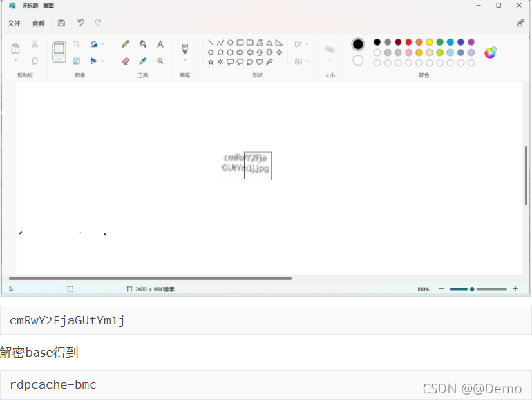Click the 2600 × 1600 canvas size
The width and height of the screenshot is (532, 401).
(155, 289)
